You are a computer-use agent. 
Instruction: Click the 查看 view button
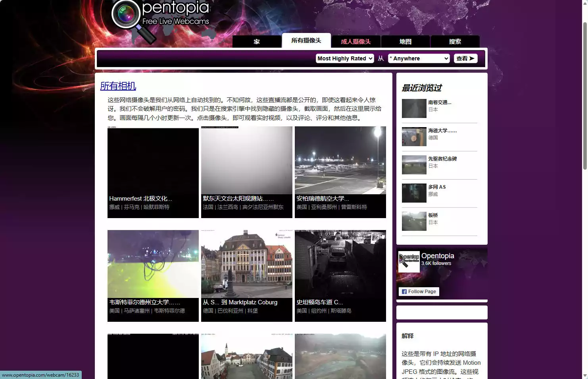pyautogui.click(x=465, y=58)
